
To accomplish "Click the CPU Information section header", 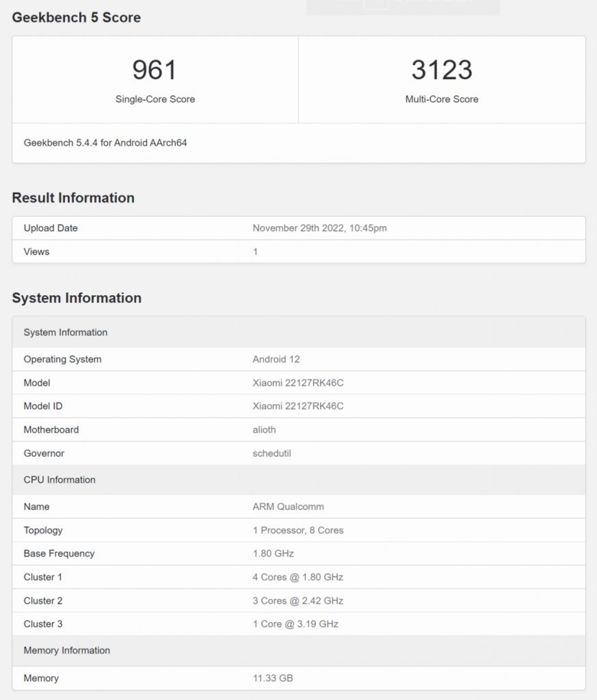I will [59, 480].
